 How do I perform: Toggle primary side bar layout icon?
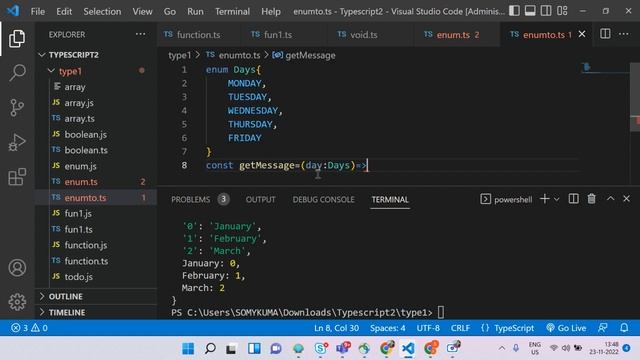pos(514,11)
